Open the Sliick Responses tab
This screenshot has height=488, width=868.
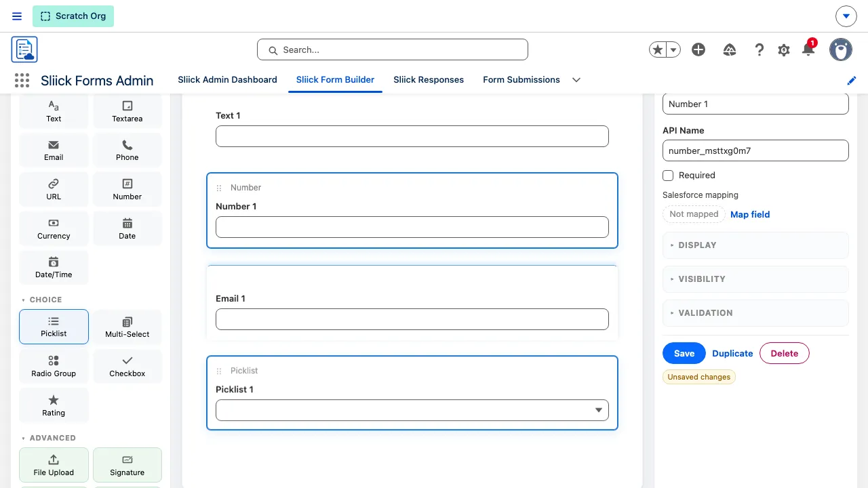click(429, 80)
